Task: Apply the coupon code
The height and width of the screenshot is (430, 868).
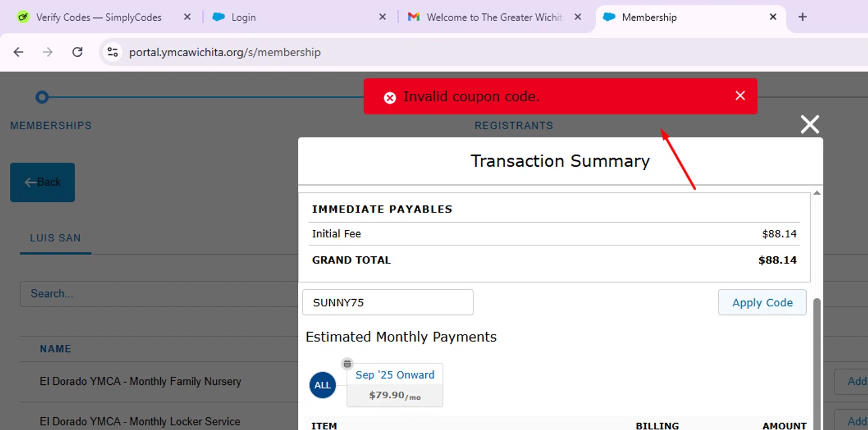Action: [762, 302]
